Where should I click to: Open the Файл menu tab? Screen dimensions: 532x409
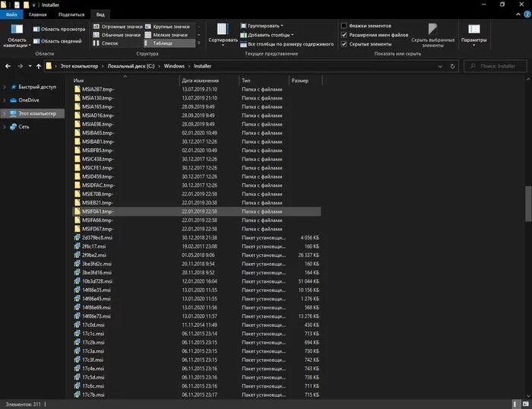click(x=11, y=14)
